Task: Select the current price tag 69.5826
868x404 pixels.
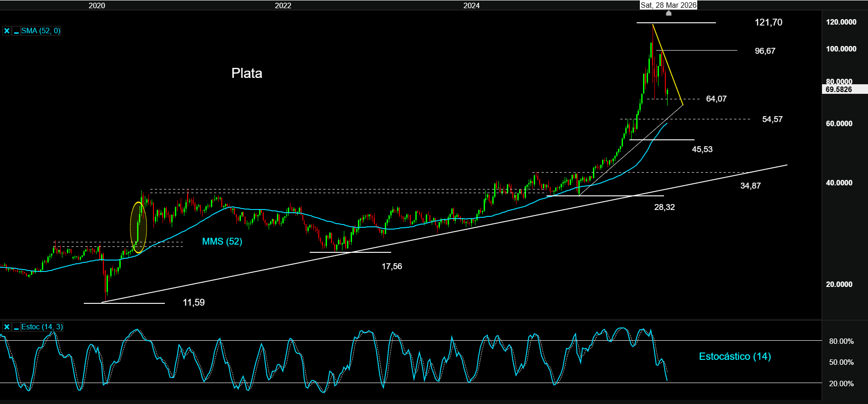Action: 838,89
